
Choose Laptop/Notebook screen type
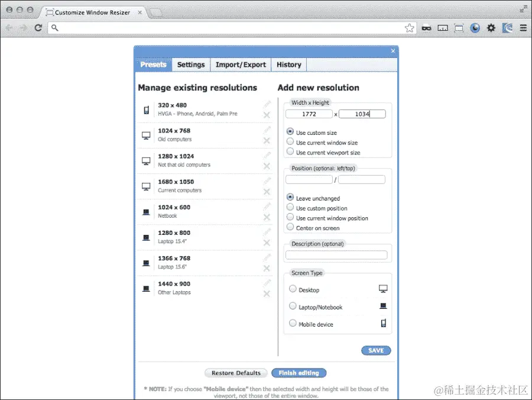point(293,306)
